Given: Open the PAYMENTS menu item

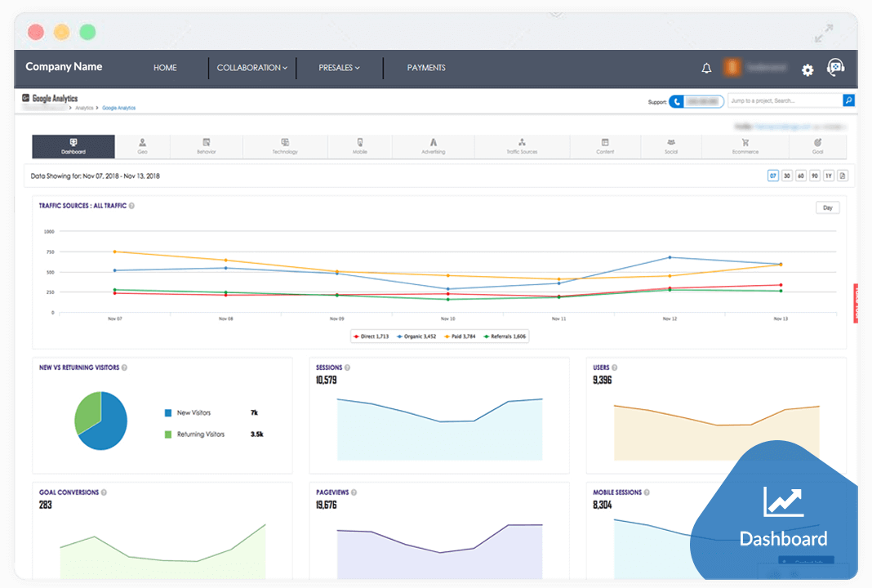Looking at the screenshot, I should 426,68.
